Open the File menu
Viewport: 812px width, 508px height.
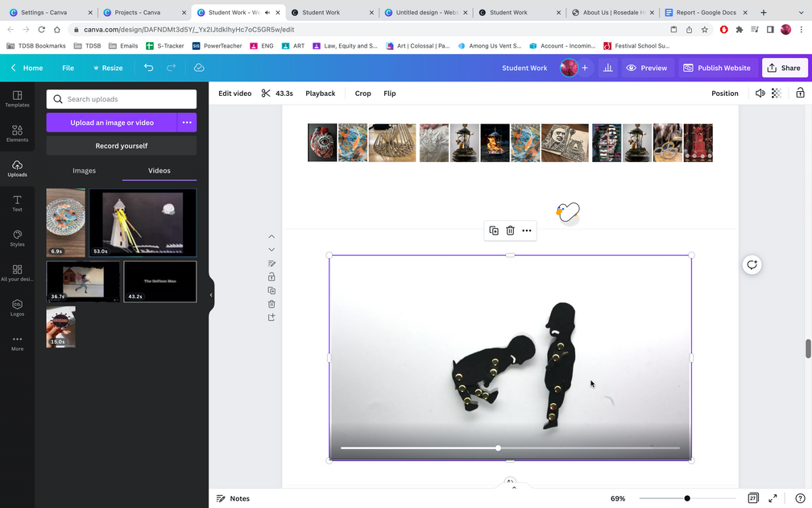click(x=68, y=68)
